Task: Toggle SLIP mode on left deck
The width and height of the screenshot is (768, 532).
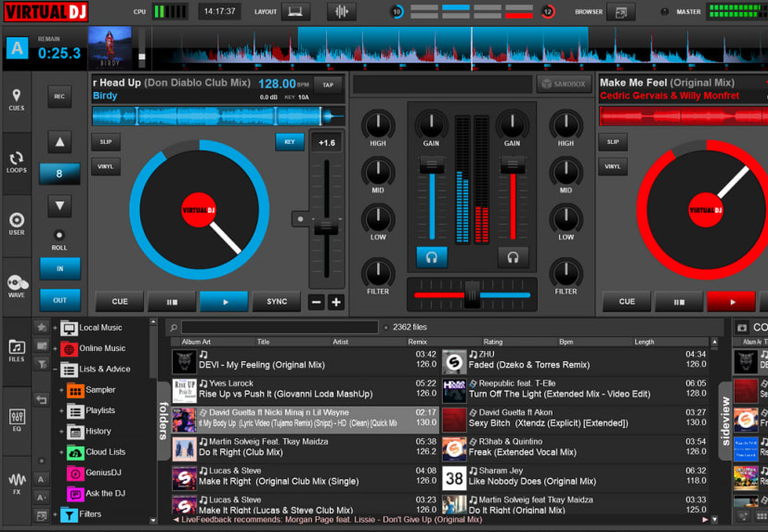Action: pos(106,141)
